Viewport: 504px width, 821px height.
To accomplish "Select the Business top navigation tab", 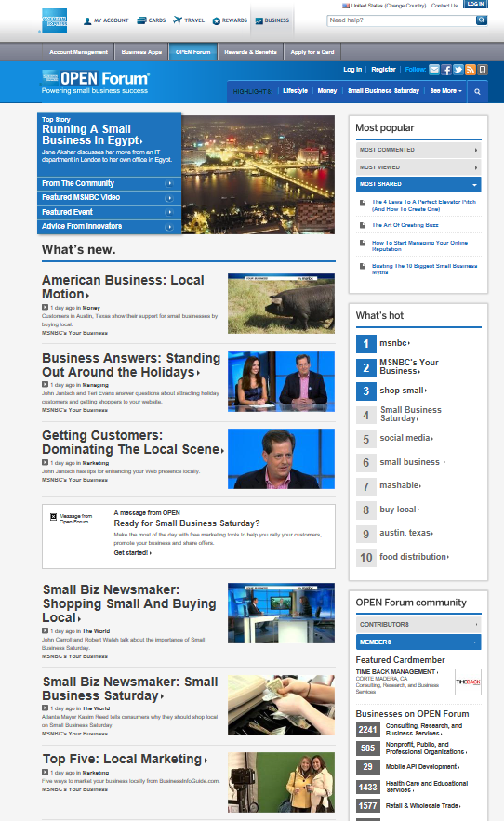I will [272, 20].
